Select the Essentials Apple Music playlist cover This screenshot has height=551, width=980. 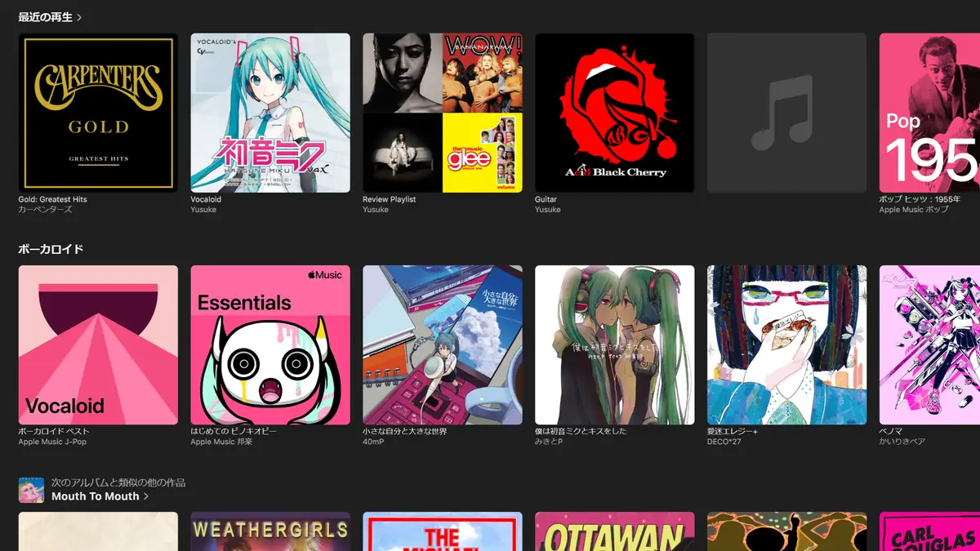pyautogui.click(x=270, y=344)
